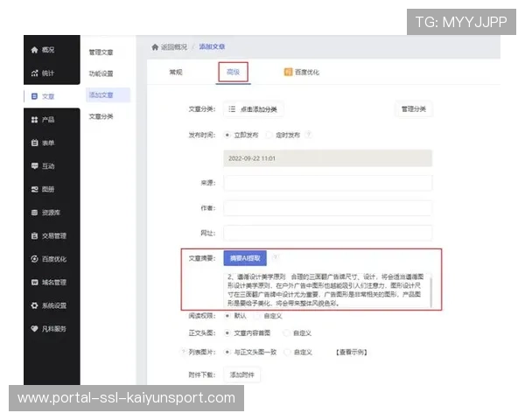
Task: Open the 系统设置 gear icon in sidebar
Action: click(x=34, y=305)
